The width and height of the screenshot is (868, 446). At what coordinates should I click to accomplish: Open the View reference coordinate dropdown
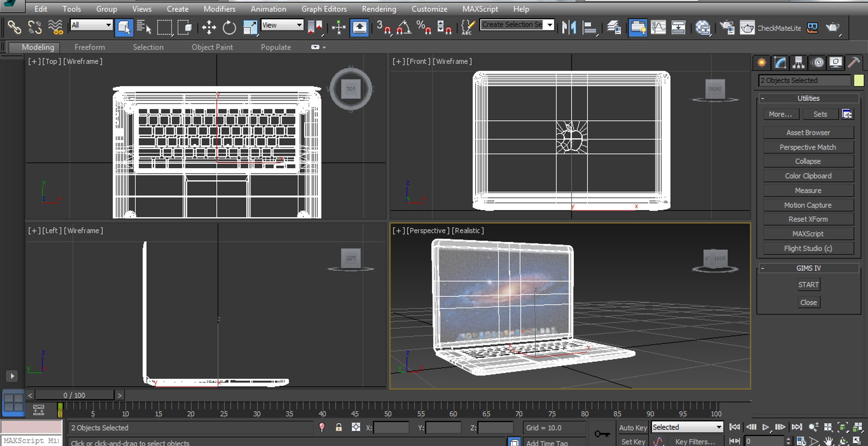tap(282, 25)
